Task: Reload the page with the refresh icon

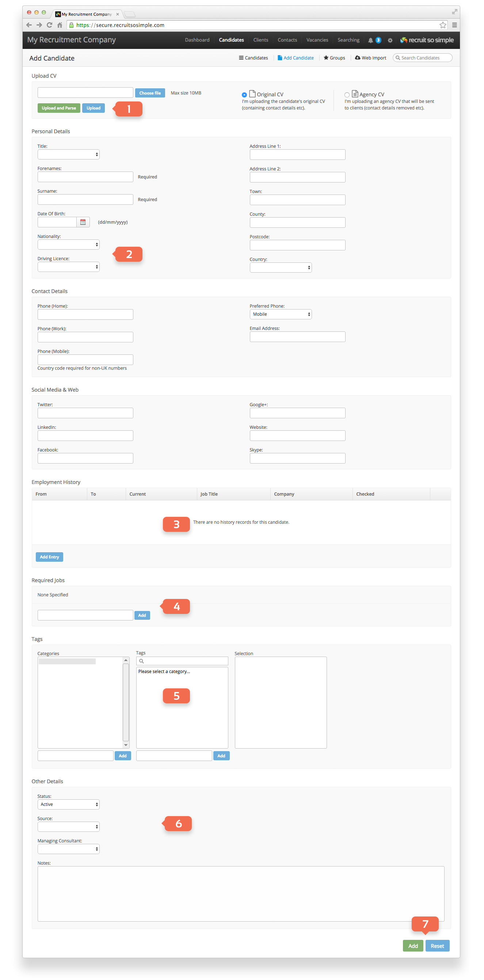Action: tap(50, 25)
